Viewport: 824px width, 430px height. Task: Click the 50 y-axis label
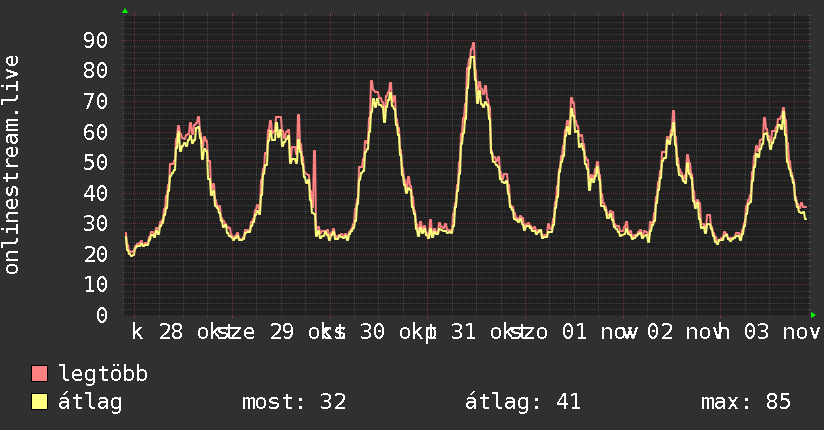click(x=95, y=163)
